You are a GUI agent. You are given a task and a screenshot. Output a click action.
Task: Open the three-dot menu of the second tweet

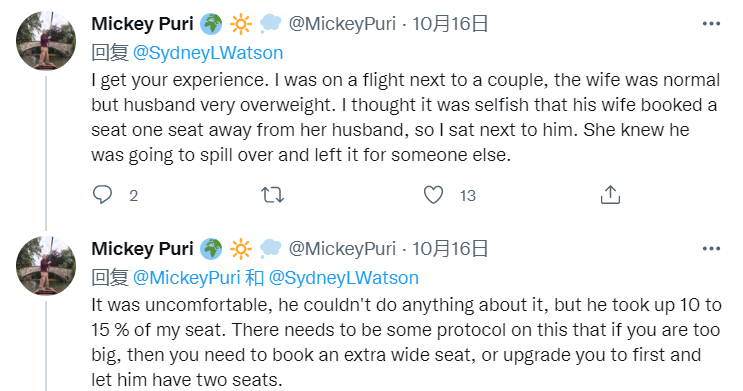pos(711,249)
